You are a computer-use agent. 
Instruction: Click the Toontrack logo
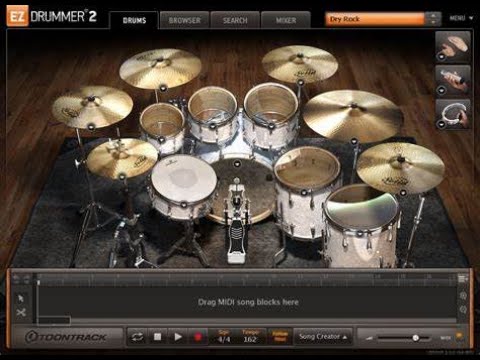pos(66,337)
